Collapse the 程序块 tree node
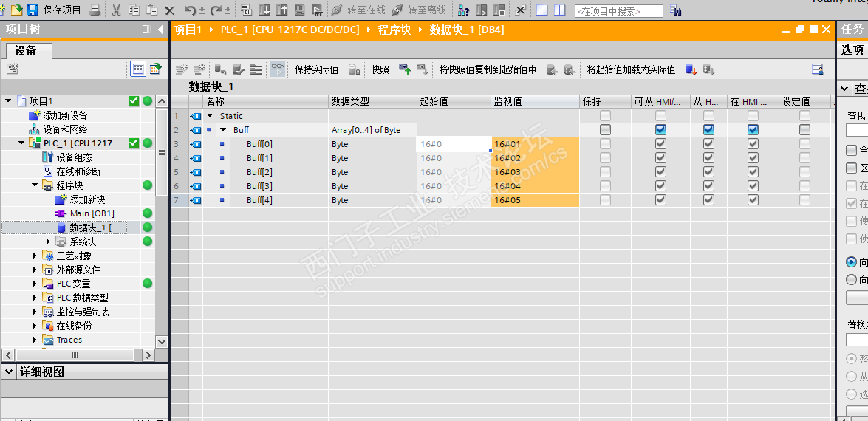The image size is (868, 421). pyautogui.click(x=35, y=185)
